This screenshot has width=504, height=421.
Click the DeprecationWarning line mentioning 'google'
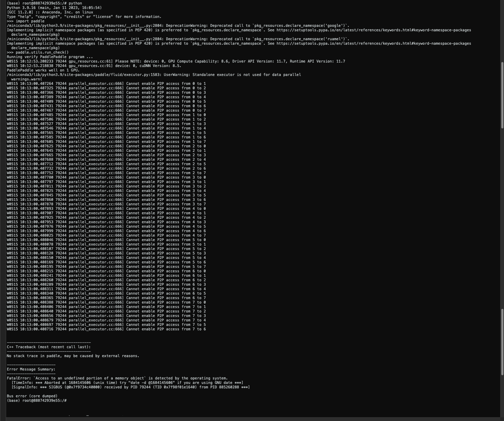tap(178, 25)
